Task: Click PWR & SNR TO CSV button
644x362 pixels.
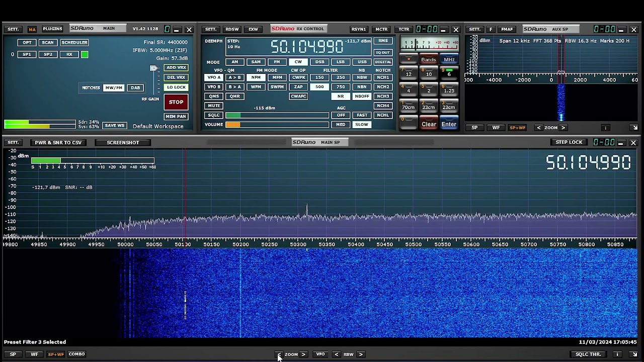Action: click(58, 142)
